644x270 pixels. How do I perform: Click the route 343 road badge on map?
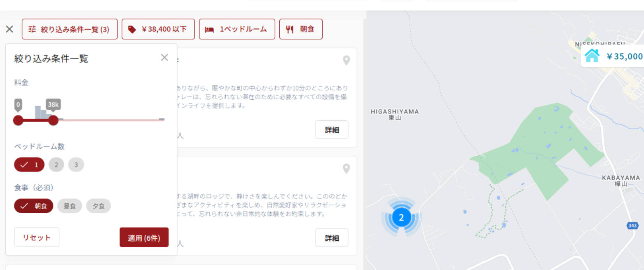(632, 225)
